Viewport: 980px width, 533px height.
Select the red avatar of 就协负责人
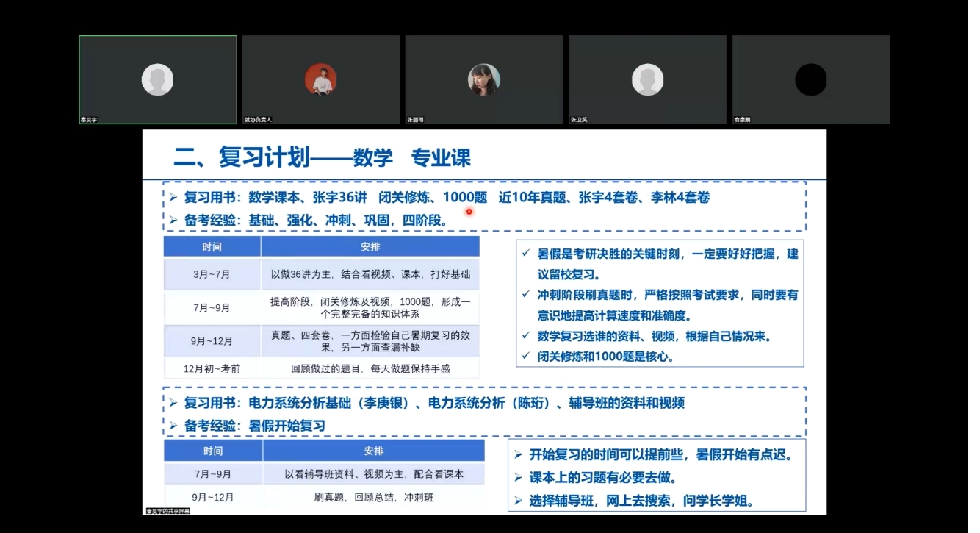point(321,79)
